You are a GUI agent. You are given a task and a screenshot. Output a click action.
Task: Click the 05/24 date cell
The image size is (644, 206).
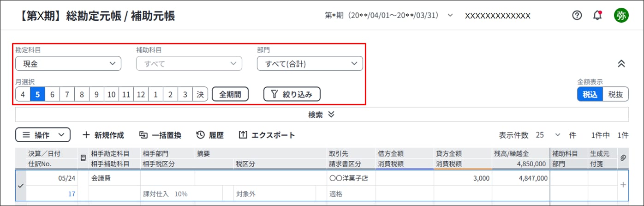click(52, 178)
